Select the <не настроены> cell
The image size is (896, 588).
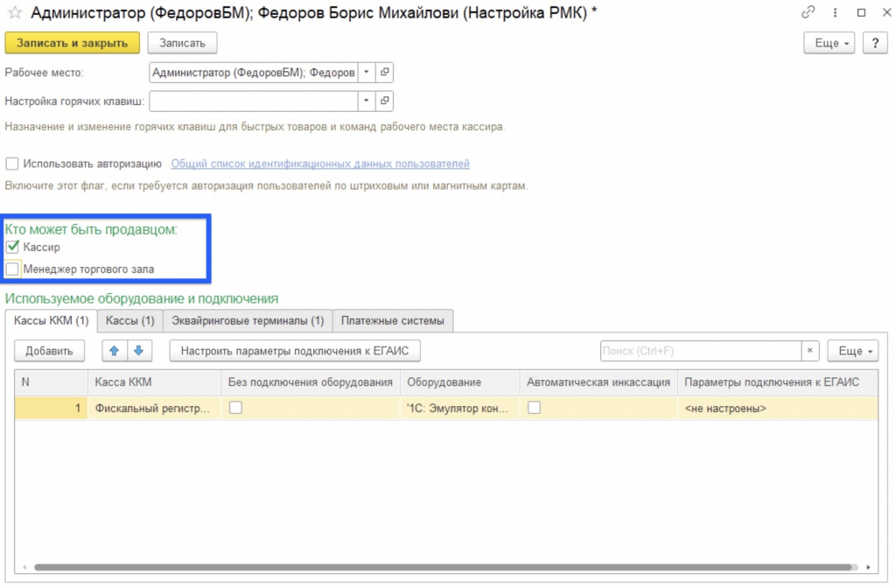tap(777, 408)
